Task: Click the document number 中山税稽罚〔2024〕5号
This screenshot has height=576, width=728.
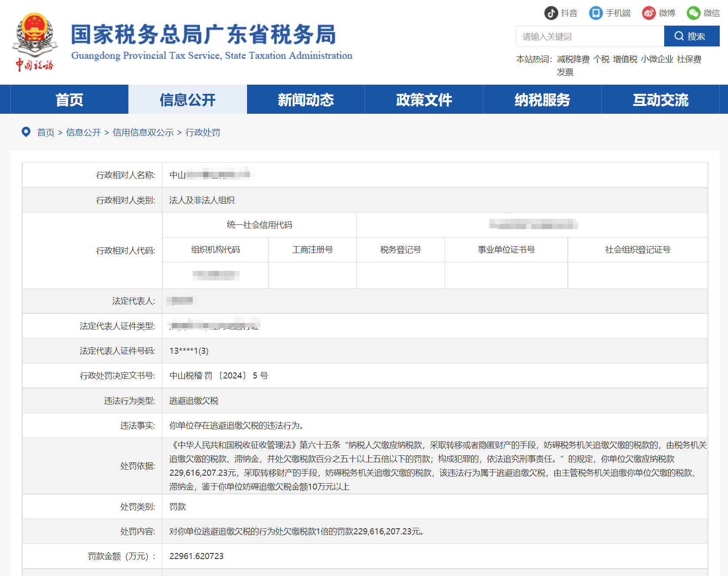Action: pos(218,375)
